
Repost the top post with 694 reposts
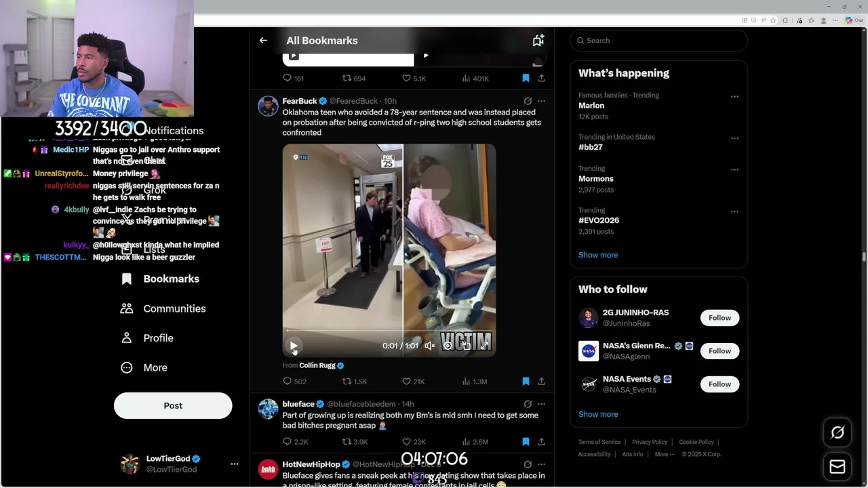[x=353, y=79]
